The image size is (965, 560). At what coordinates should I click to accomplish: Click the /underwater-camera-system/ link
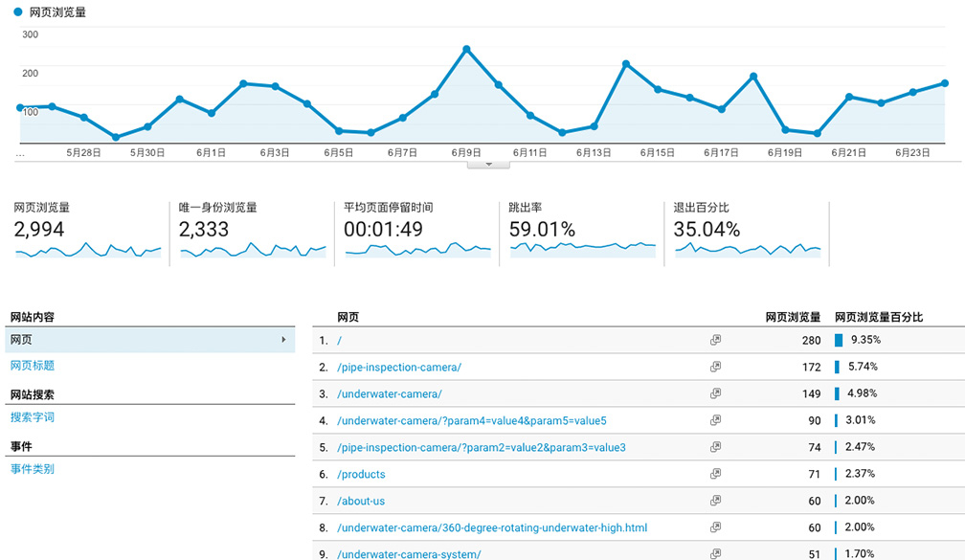pos(409,554)
